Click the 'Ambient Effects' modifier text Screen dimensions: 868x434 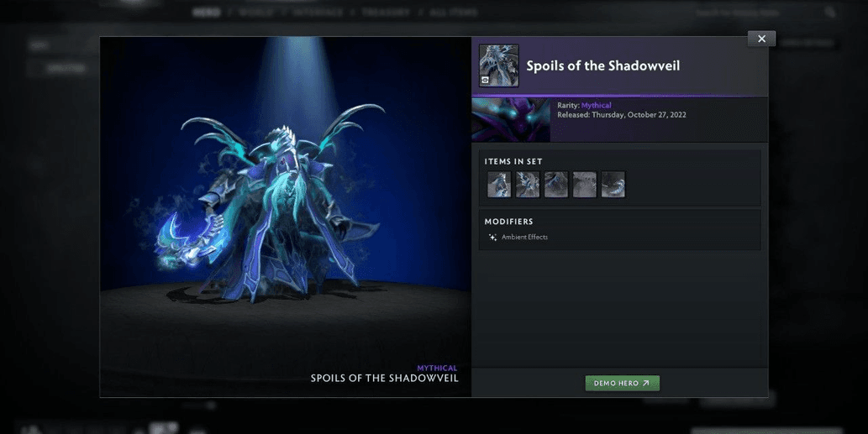click(525, 238)
